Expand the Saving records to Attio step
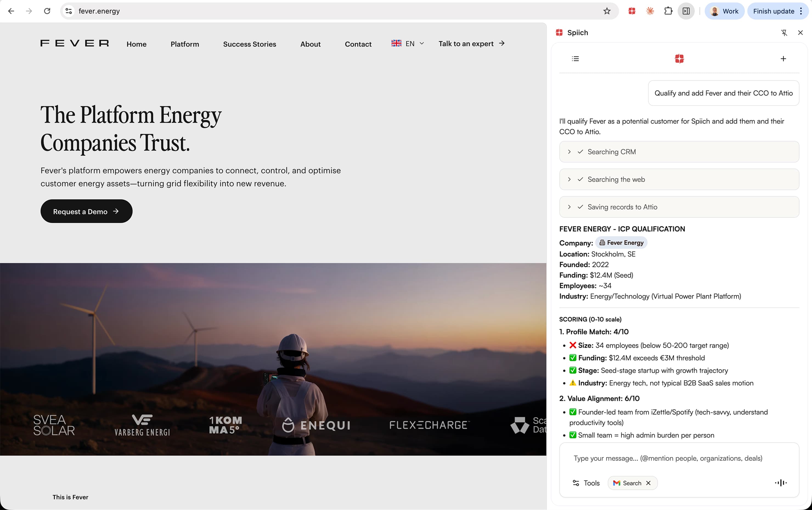This screenshot has width=812, height=510. pyautogui.click(x=569, y=207)
